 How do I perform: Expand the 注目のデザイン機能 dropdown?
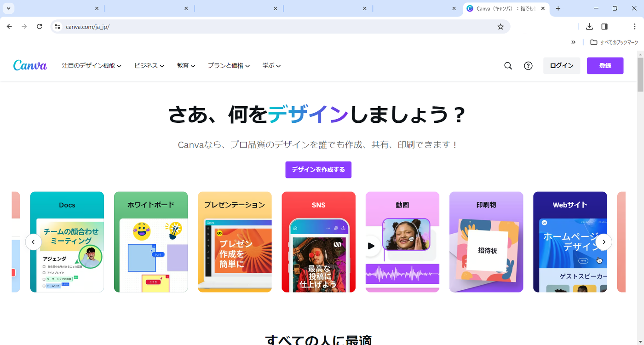(91, 65)
